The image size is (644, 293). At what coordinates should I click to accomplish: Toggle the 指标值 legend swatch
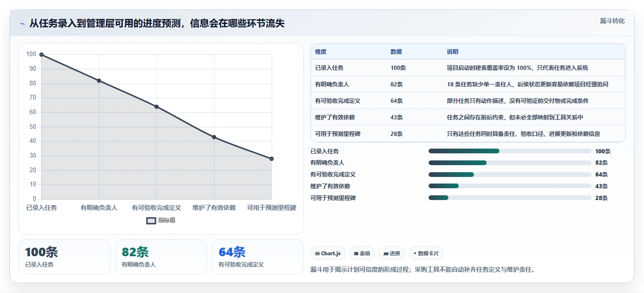click(x=151, y=220)
